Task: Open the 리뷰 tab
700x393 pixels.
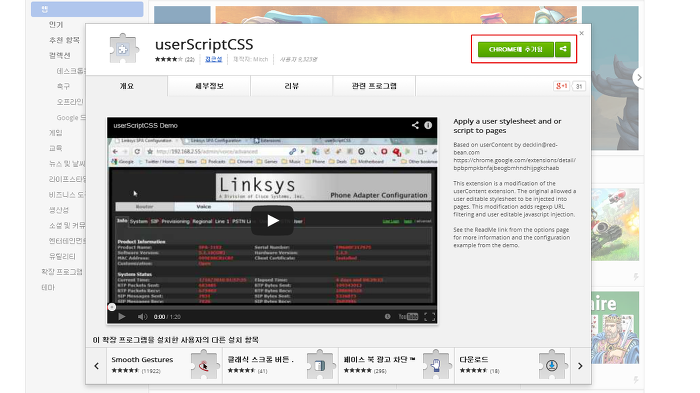Action: coord(292,86)
